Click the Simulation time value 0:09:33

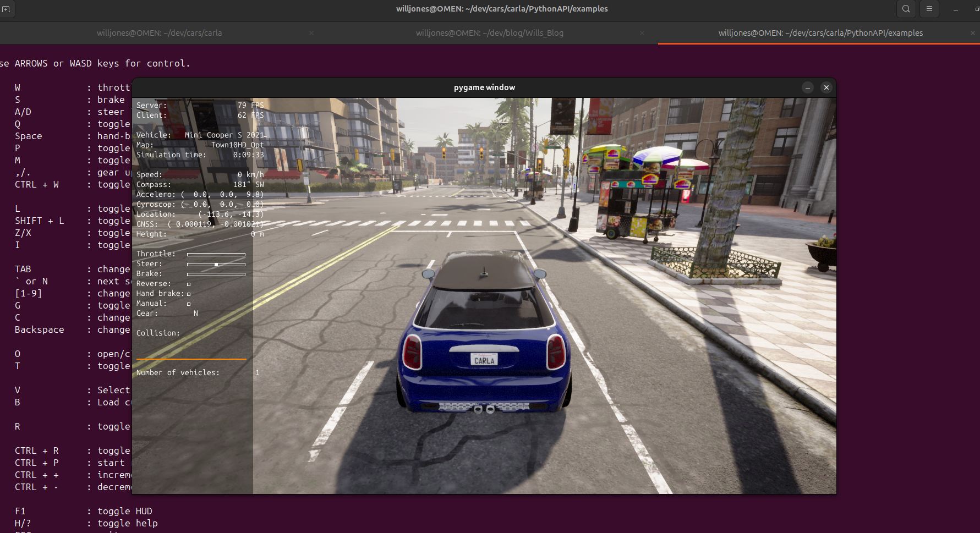tap(248, 155)
